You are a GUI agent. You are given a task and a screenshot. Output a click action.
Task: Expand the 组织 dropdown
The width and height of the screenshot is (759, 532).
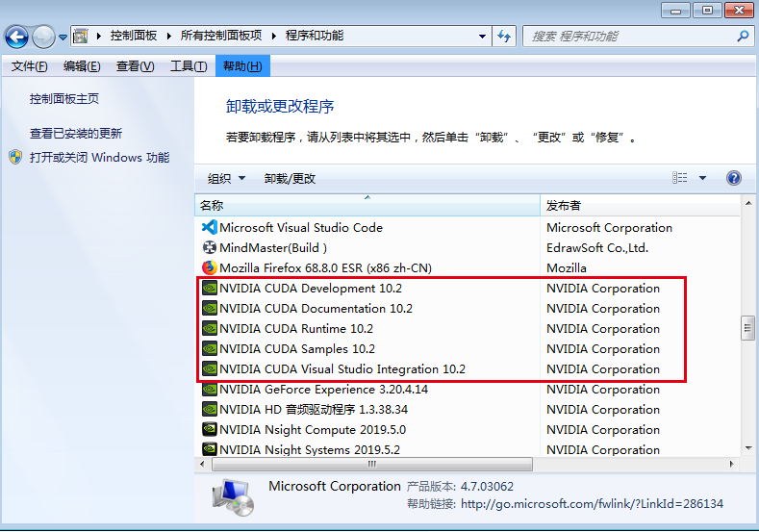pos(226,179)
